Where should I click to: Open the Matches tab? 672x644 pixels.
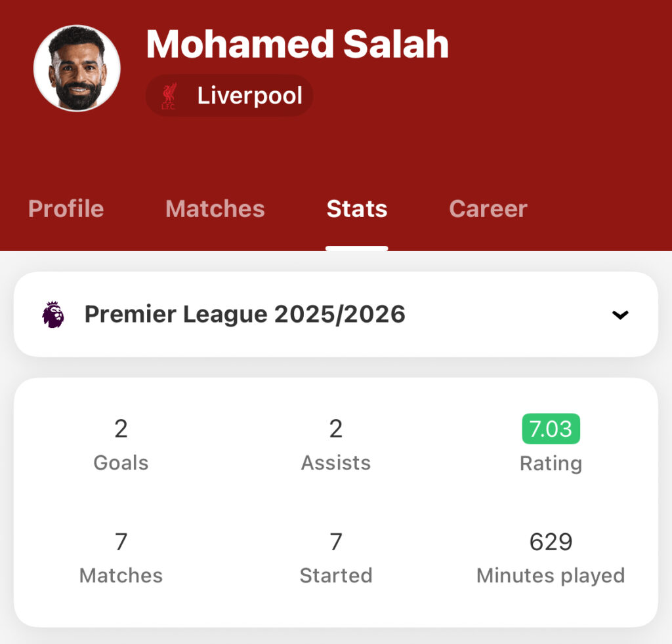[x=215, y=209]
